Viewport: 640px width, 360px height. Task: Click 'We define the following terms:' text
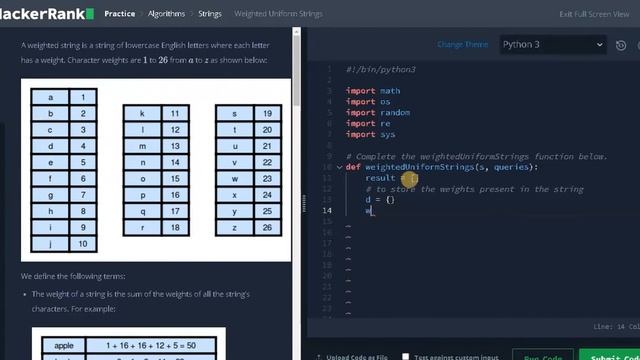73,276
